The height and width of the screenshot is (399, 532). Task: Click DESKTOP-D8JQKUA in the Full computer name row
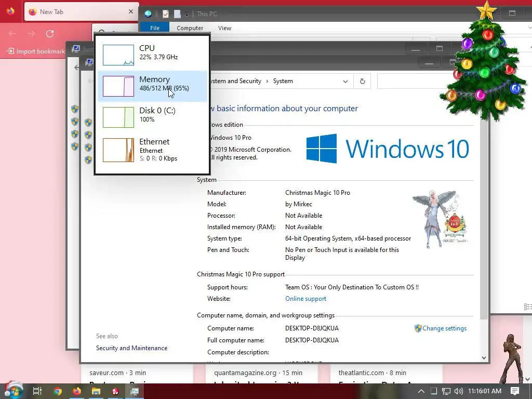point(312,340)
